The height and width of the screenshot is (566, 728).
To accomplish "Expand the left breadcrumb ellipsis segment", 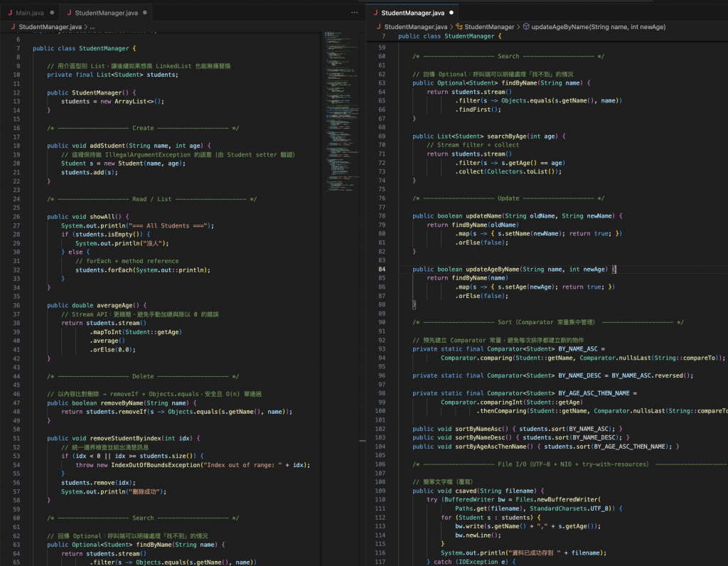I will (92, 27).
